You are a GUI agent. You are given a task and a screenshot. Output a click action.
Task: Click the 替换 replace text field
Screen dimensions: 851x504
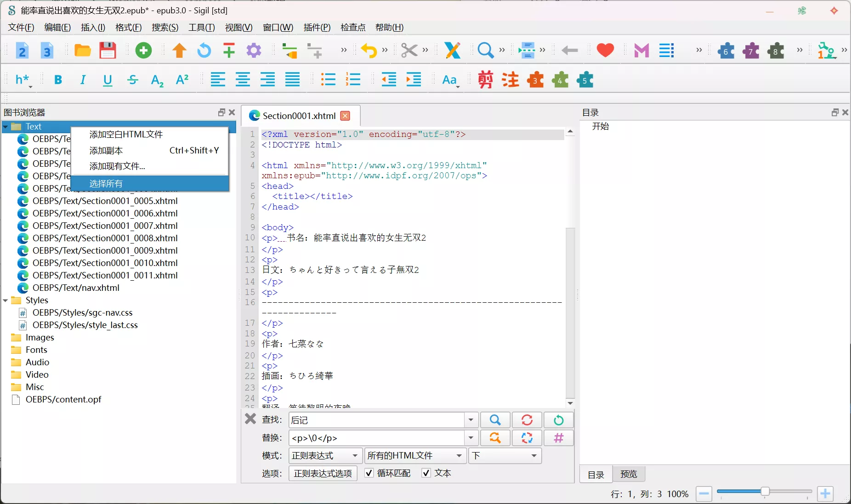(x=377, y=438)
